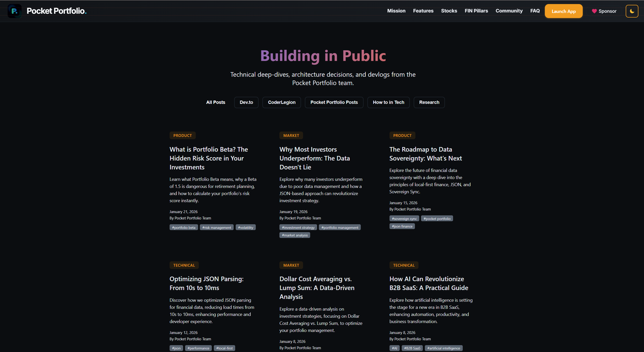Click the #sovereign sync tag
This screenshot has height=352, width=644.
(x=404, y=218)
